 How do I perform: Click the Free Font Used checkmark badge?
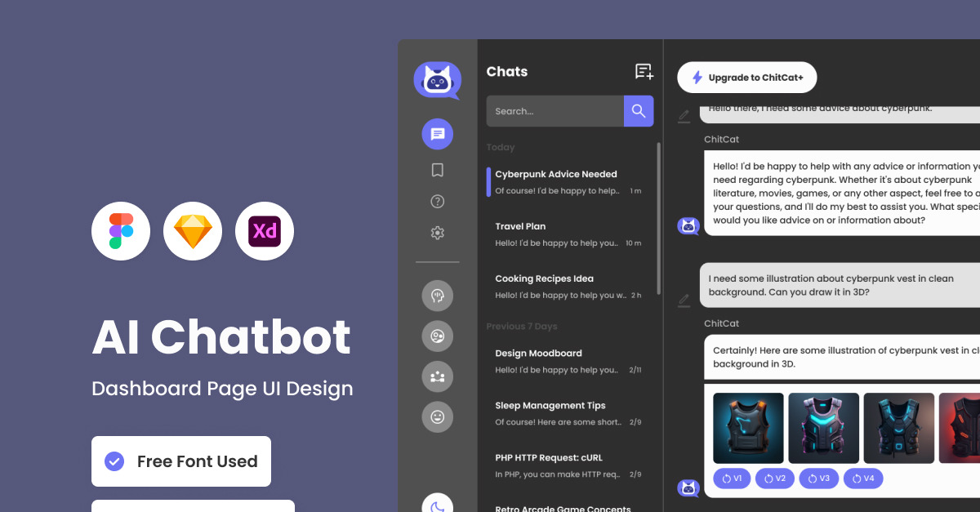pyautogui.click(x=114, y=461)
